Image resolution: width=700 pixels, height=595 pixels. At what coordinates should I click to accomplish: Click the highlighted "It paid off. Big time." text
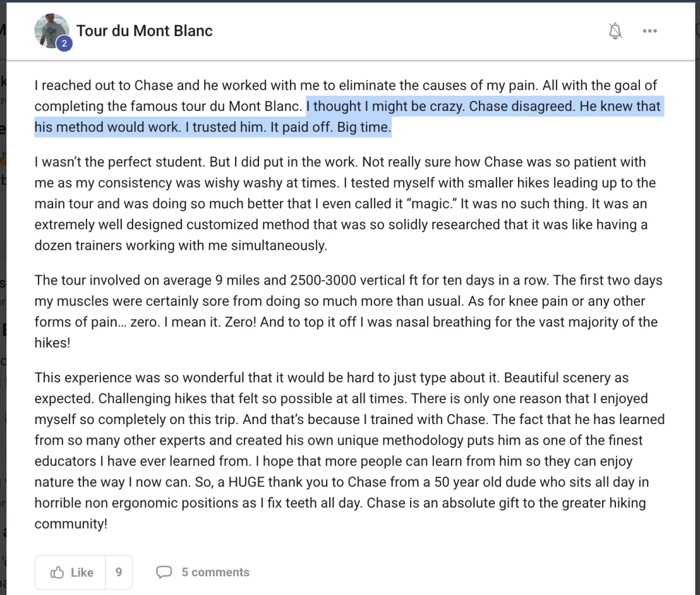point(330,127)
